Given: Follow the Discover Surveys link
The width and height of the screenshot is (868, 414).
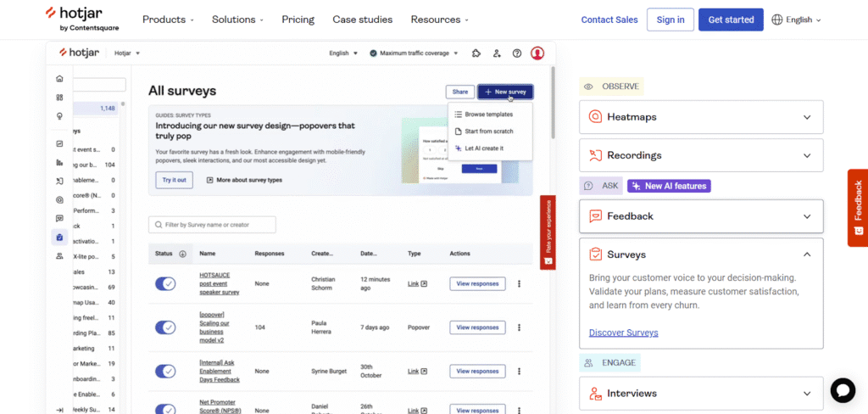Looking at the screenshot, I should (x=623, y=333).
